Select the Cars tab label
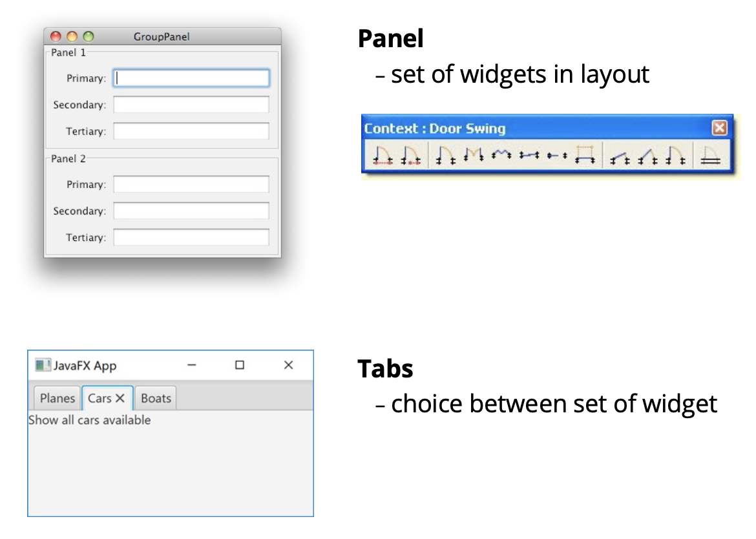 [x=100, y=398]
